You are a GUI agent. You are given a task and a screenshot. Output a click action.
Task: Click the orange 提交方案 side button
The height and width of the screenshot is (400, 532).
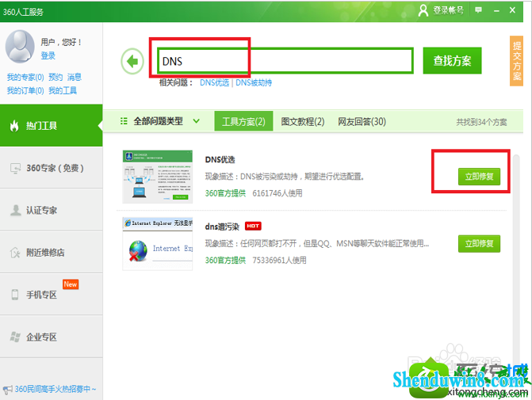coord(516,61)
